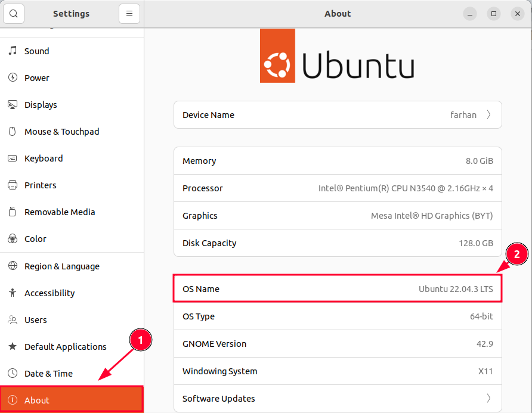Screen dimensions: 532x413
Task: Open the Settings hamburger menu
Action: tap(129, 14)
